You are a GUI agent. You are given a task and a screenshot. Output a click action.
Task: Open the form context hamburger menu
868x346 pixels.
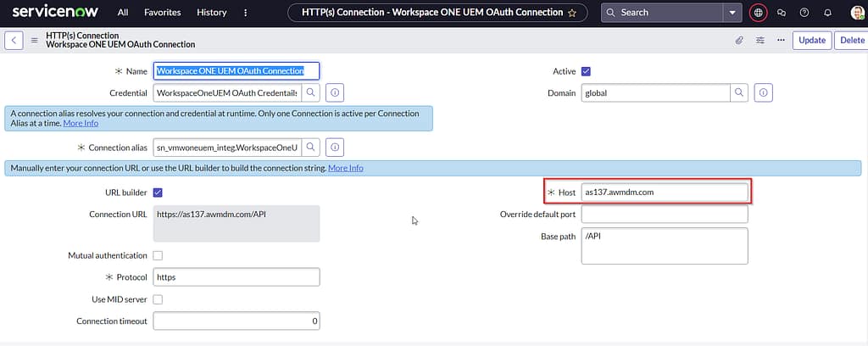[x=35, y=40]
